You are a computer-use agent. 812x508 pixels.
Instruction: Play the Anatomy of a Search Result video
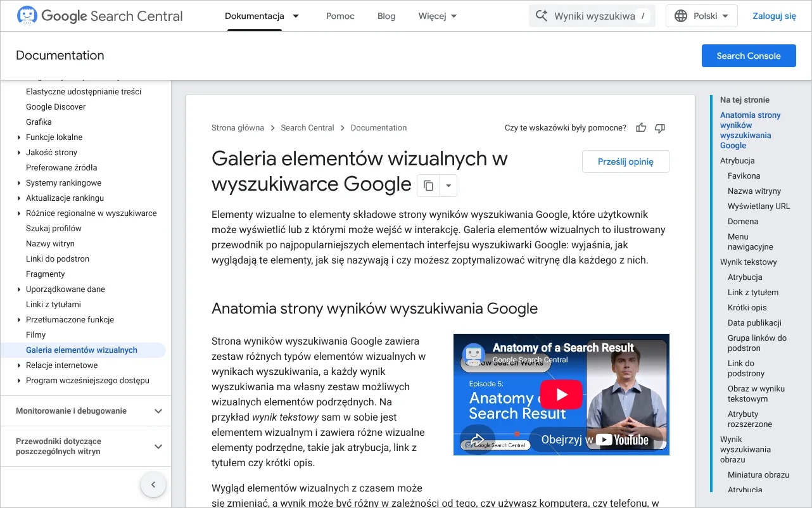click(x=561, y=394)
